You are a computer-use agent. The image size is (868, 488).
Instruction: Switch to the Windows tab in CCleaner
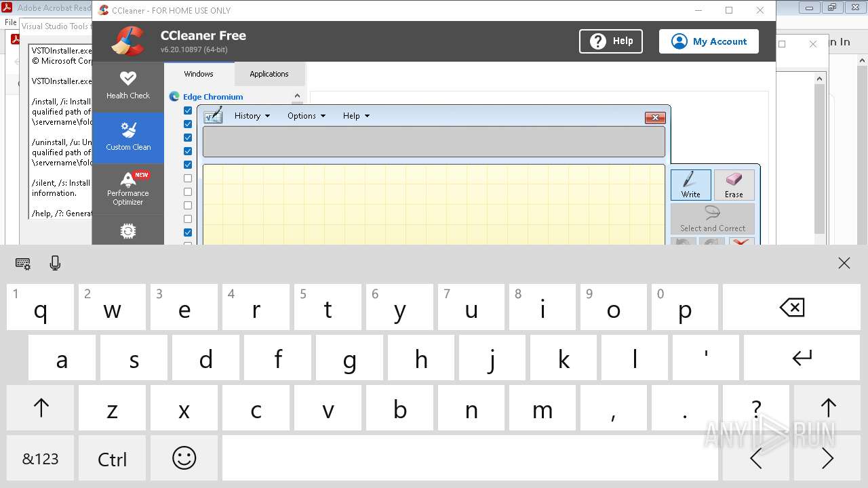click(x=199, y=74)
